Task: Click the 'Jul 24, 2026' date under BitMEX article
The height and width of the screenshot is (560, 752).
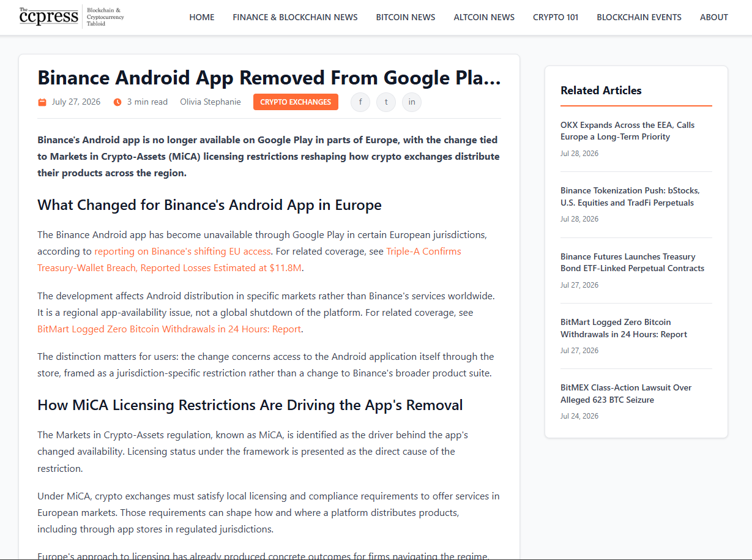Action: [x=579, y=416]
